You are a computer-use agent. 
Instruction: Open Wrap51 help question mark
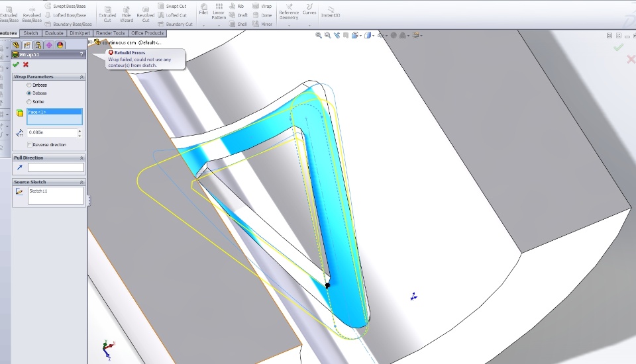point(81,54)
